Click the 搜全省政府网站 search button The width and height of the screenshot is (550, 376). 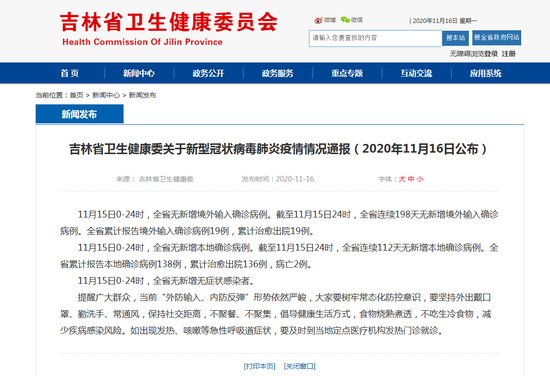pyautogui.click(x=496, y=38)
